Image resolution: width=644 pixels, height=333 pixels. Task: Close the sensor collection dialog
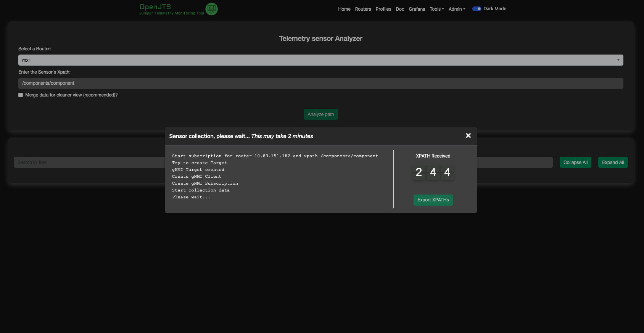pos(468,135)
